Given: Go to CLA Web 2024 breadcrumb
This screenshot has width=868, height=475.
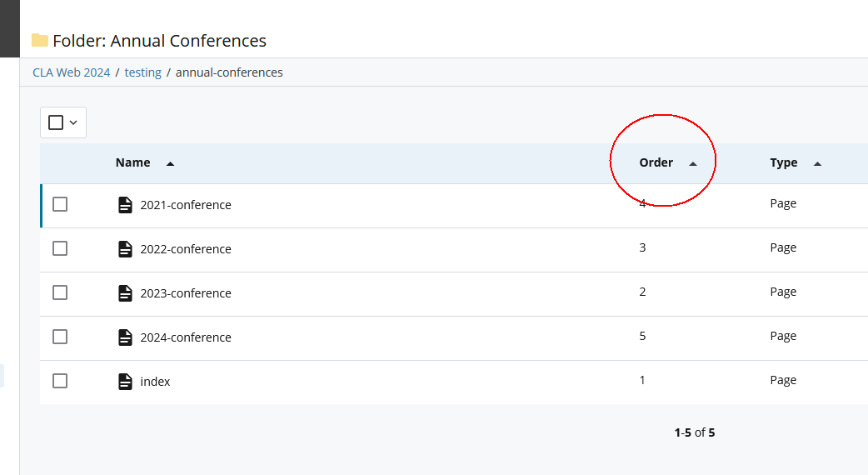Looking at the screenshot, I should (71, 72).
